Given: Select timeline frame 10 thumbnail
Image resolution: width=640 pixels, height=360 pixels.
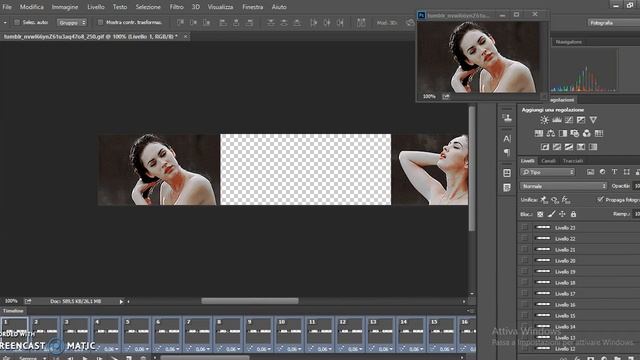Looking at the screenshot, I should [x=289, y=331].
